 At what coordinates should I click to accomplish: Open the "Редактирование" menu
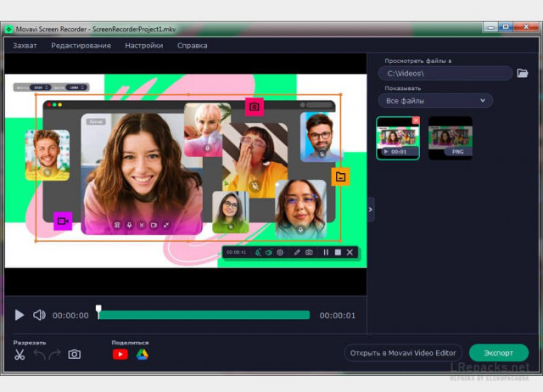click(x=81, y=45)
